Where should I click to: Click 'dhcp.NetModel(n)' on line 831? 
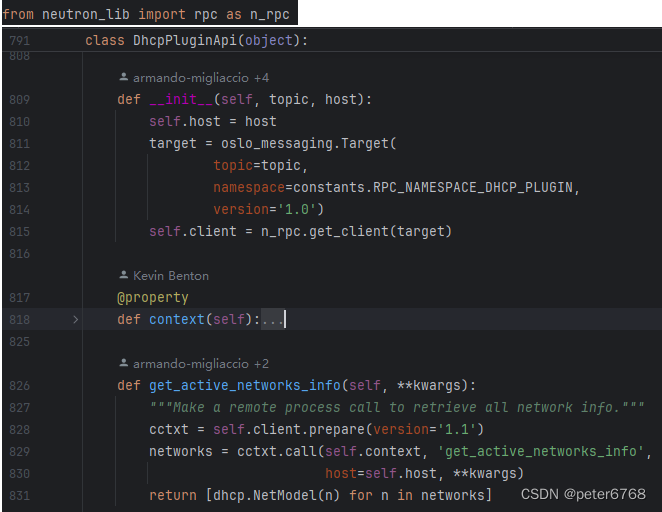(x=277, y=495)
